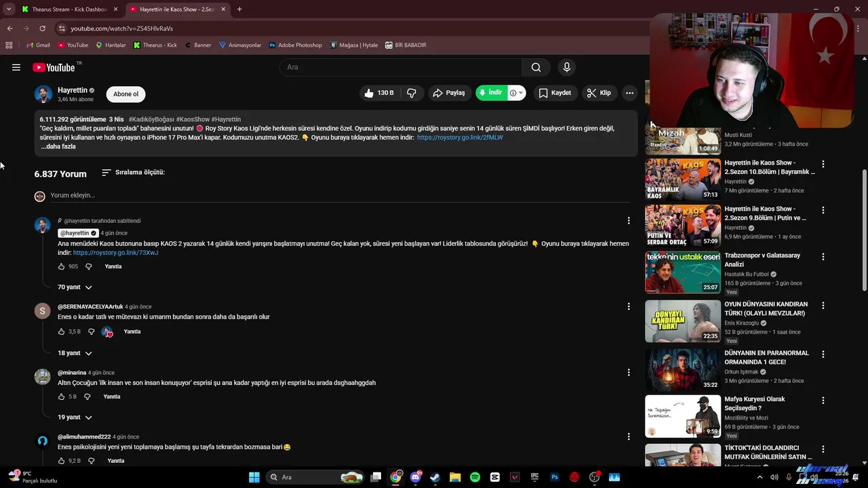Screen dimensions: 868x488
Task: Go back in browser history
Action: [9, 28]
